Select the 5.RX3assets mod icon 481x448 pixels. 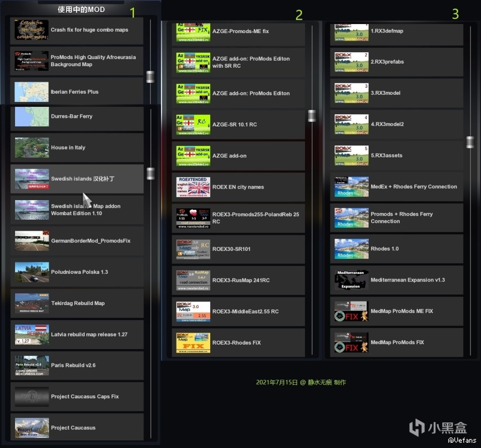coord(352,156)
